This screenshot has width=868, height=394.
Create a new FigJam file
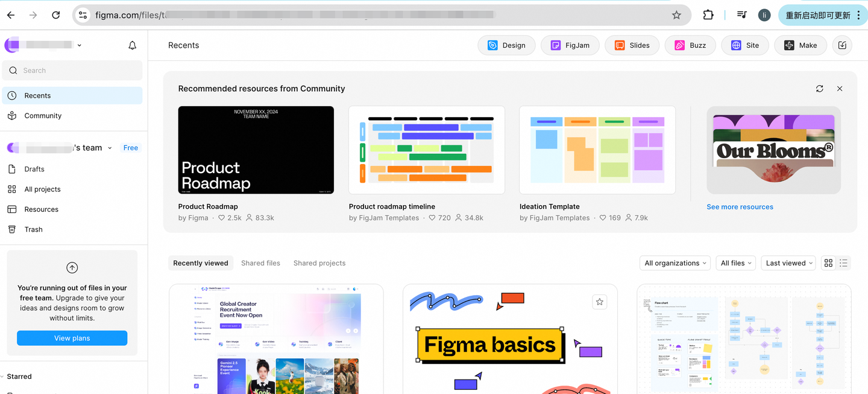point(570,45)
